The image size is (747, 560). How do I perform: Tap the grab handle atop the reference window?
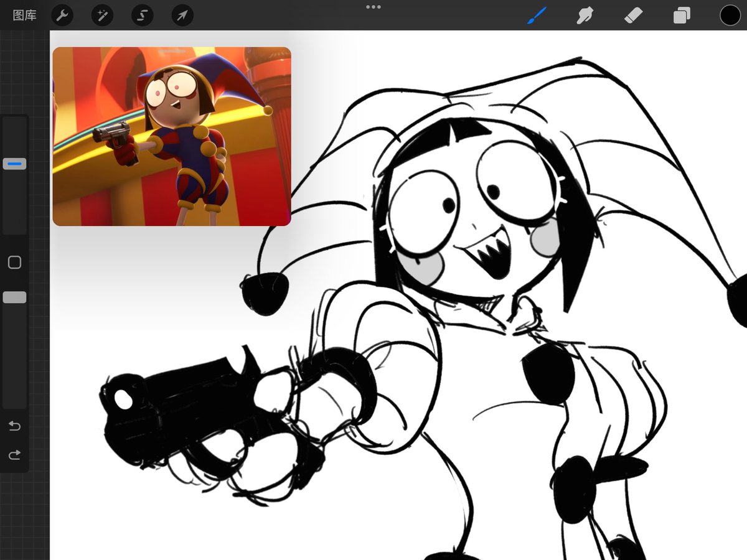click(172, 51)
